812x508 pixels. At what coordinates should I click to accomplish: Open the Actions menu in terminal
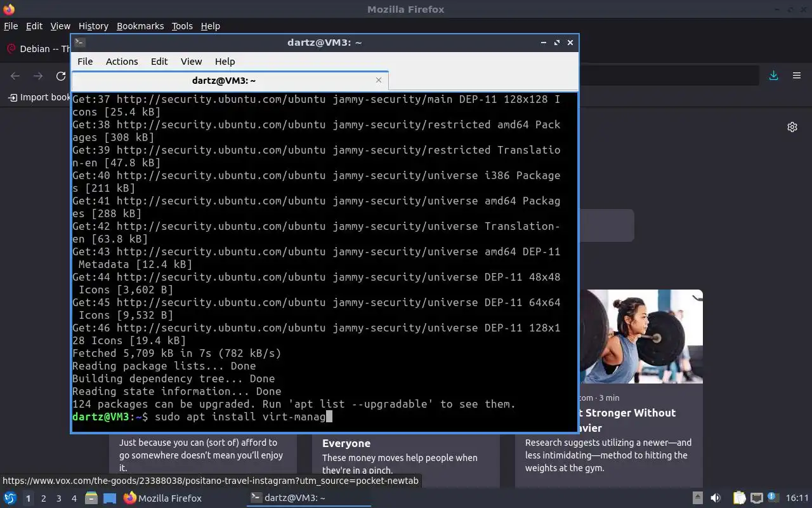click(x=122, y=62)
